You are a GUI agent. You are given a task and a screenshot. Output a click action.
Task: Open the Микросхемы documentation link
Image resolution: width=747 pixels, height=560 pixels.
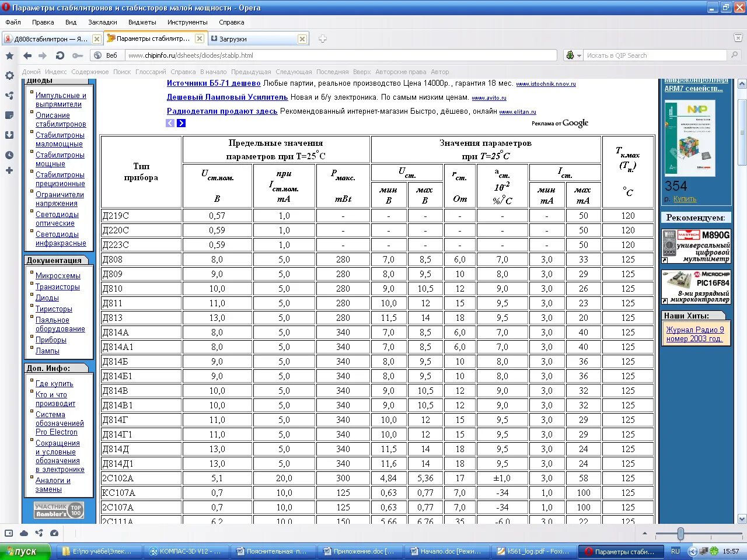(x=58, y=276)
